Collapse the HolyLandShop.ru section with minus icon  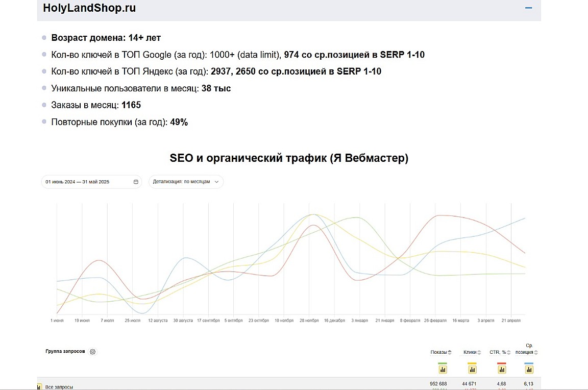tap(529, 8)
